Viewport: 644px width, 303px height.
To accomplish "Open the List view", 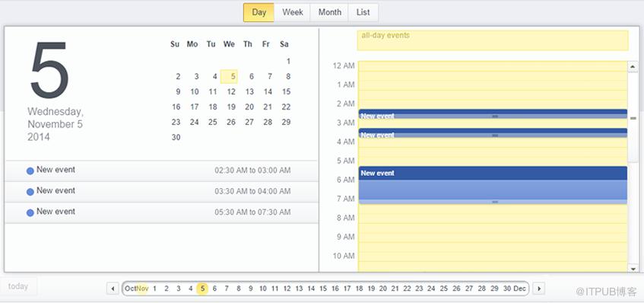I will click(363, 12).
